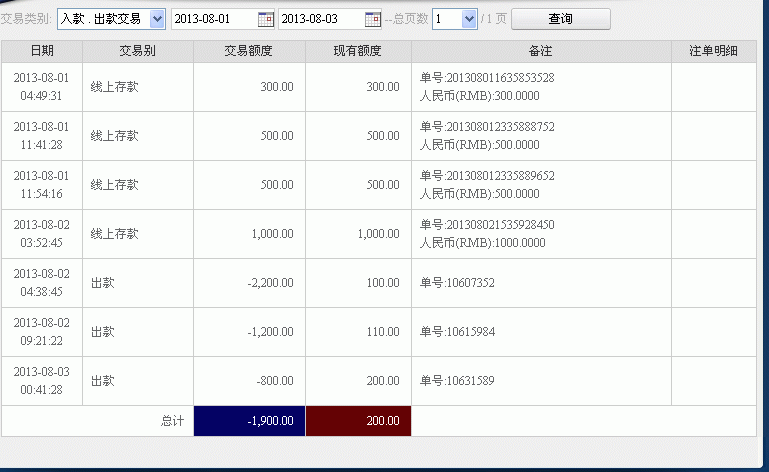Click 线上存款 in the 03:52:45 row

tap(114, 234)
